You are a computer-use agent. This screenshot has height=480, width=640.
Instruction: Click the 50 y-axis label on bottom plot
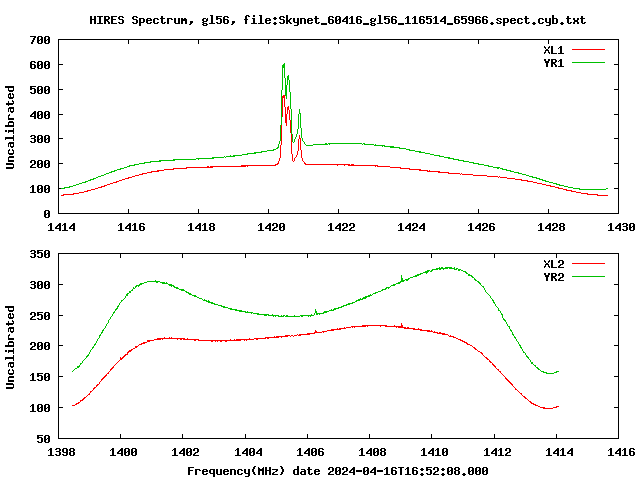[44, 439]
